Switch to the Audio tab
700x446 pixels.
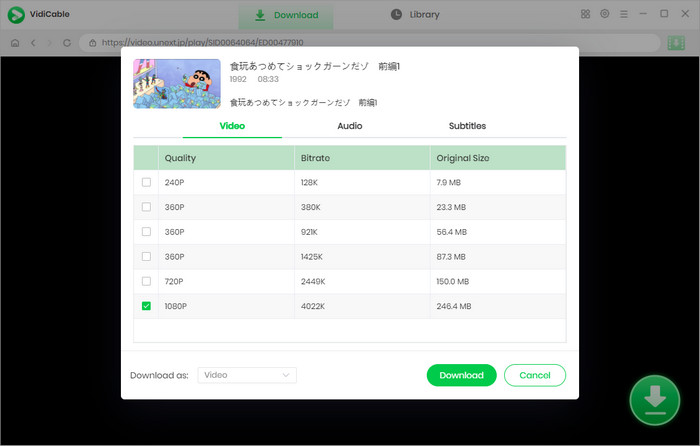click(x=350, y=126)
